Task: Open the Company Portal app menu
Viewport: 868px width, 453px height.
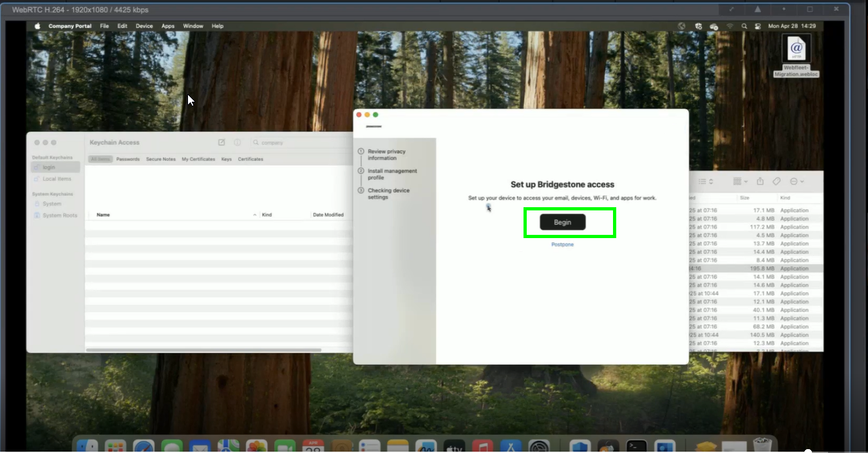Action: 70,26
